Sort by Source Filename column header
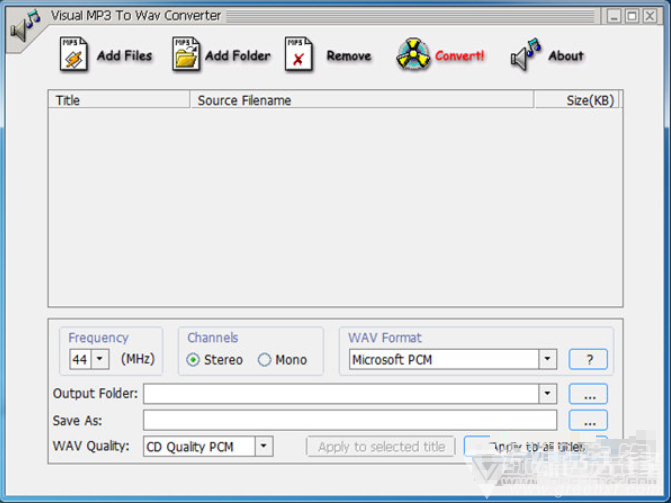 pyautogui.click(x=362, y=100)
